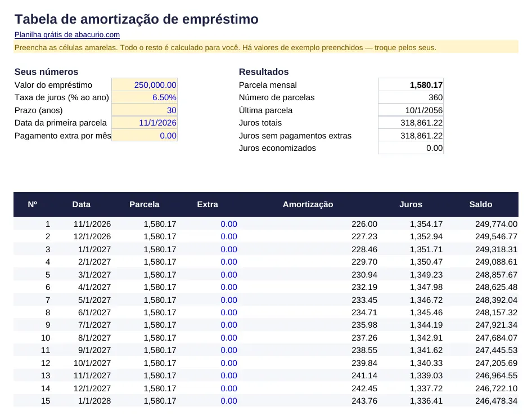The width and height of the screenshot is (532, 420).
Task: Select the date cell 12/1/2027
Action: 92,388
